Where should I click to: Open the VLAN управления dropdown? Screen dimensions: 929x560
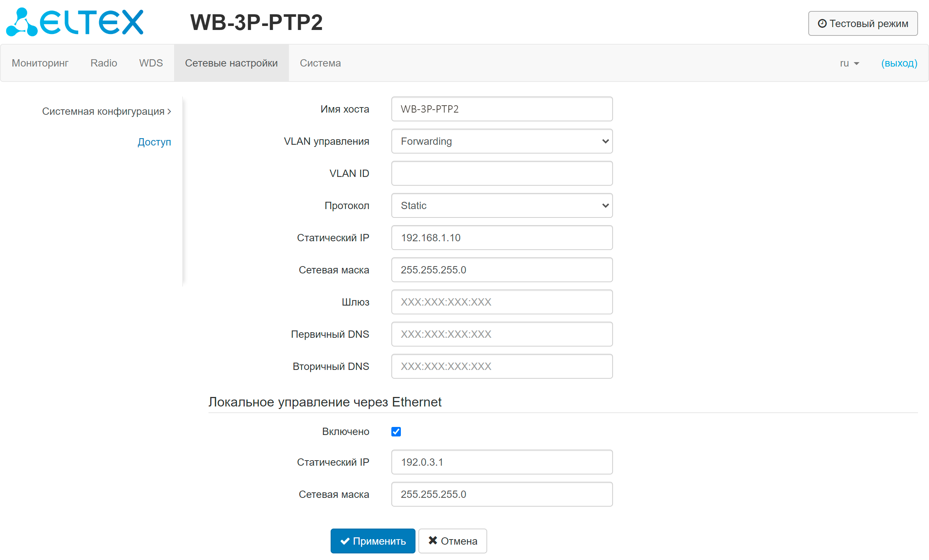click(501, 141)
